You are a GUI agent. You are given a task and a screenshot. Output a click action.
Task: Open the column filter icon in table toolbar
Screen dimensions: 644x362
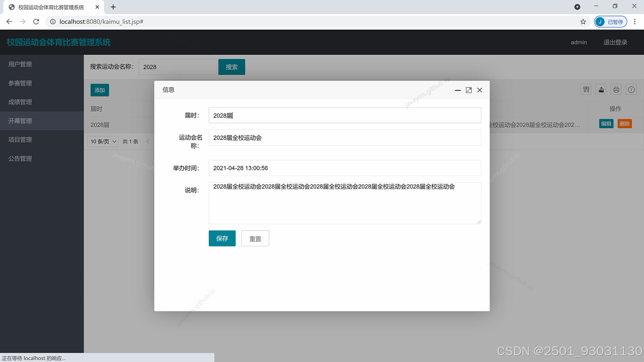pos(586,89)
